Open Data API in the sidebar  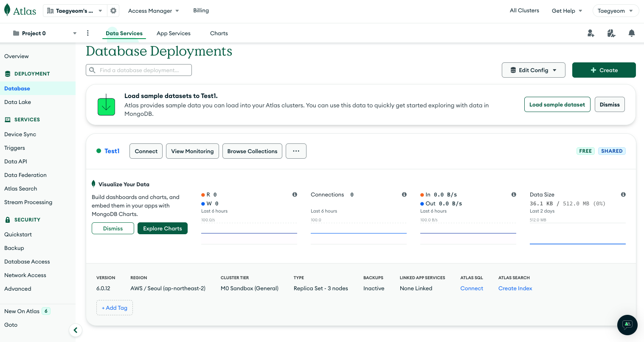[x=16, y=161]
